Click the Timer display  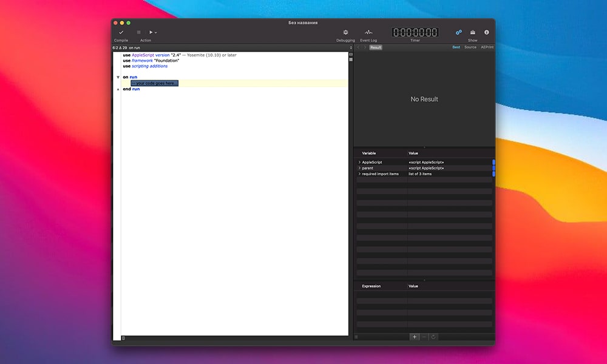[x=415, y=32]
